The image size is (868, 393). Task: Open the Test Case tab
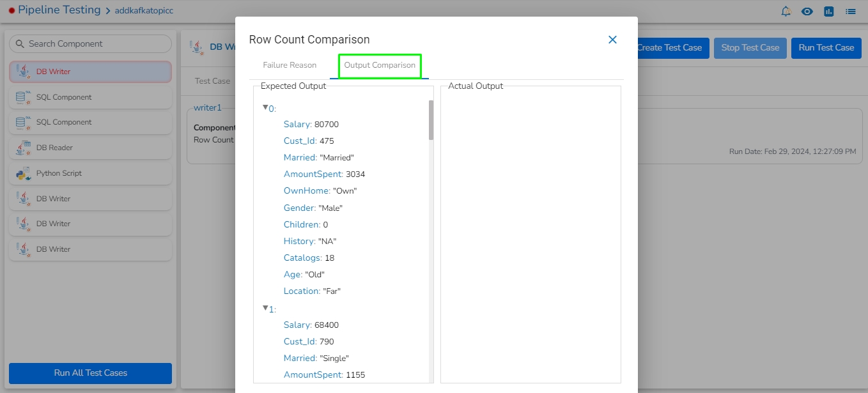click(x=212, y=81)
